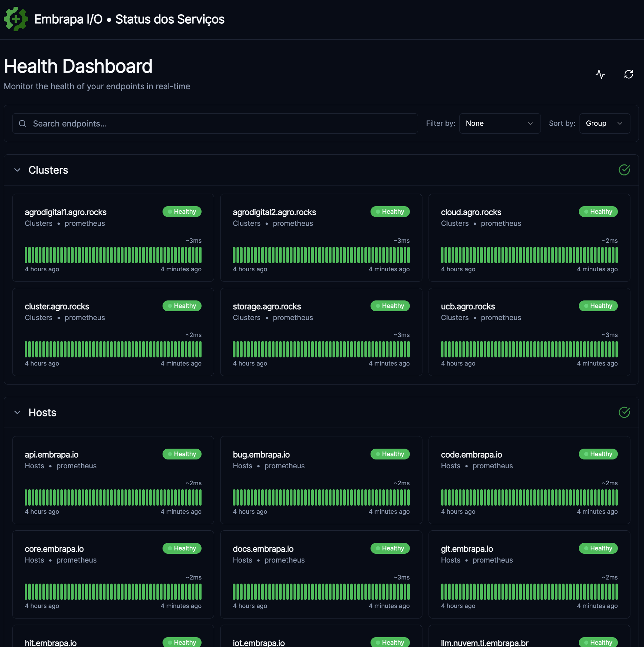Click Healthy badge on cluster.agro.rocks card
Viewport: 644px width, 647px height.
click(x=182, y=306)
